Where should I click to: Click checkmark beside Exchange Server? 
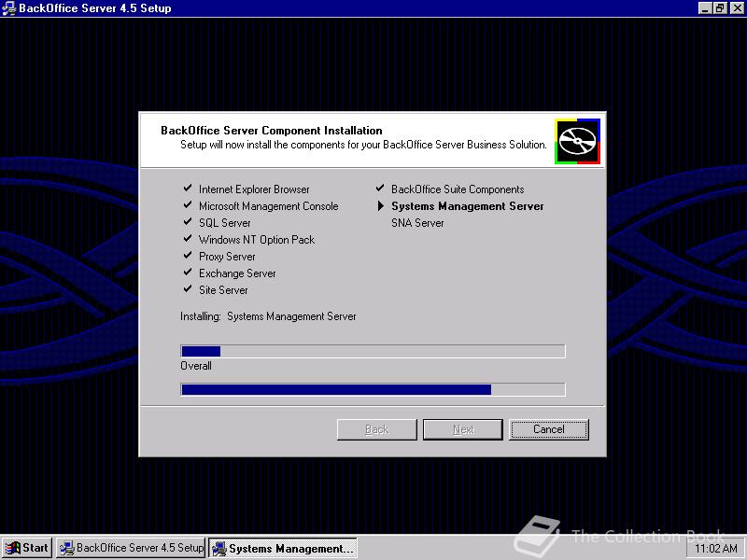(188, 272)
